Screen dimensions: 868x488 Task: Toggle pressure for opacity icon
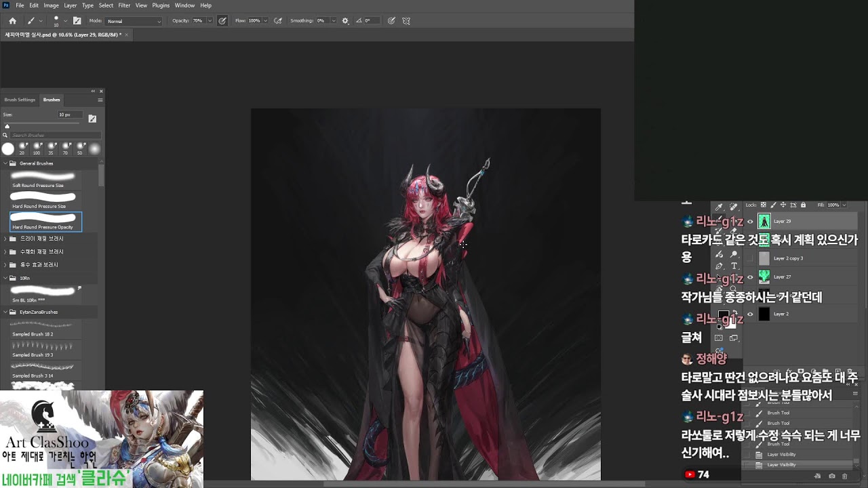222,21
